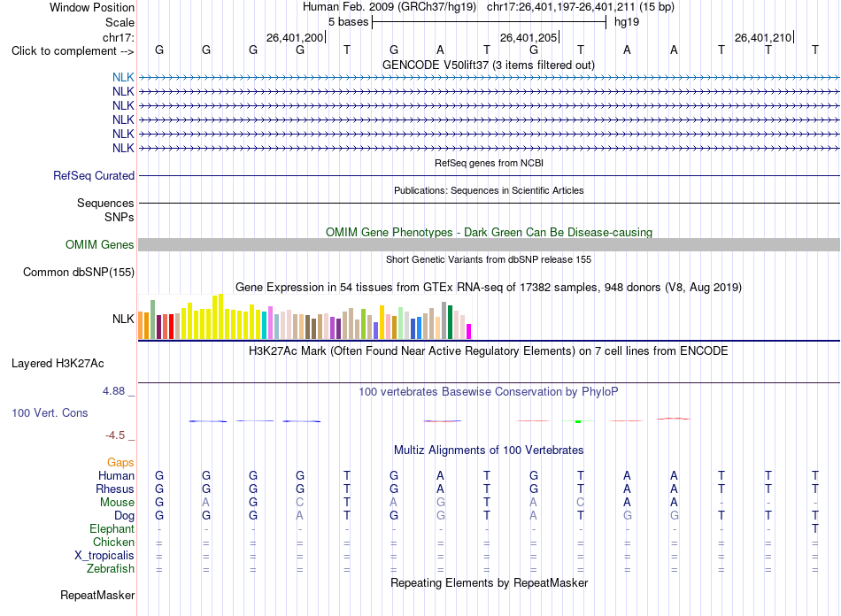This screenshot has height=616, width=841.
Task: Select the Zebrafish alignment row label
Action: [x=111, y=568]
